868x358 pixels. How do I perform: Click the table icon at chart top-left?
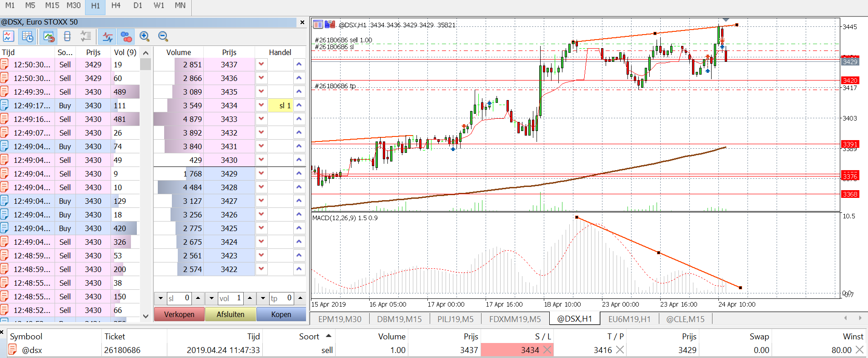318,25
